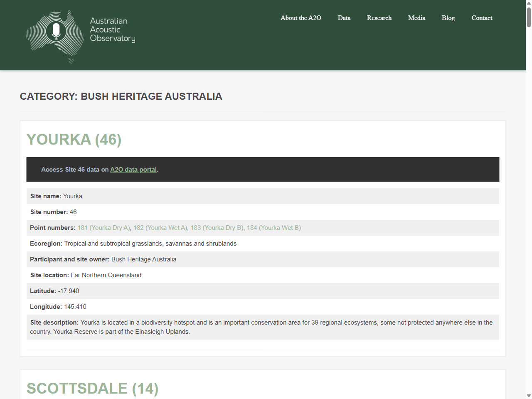This screenshot has width=532, height=399.
Task: Select point number 183 (Yourka Dry B)
Action: (217, 228)
